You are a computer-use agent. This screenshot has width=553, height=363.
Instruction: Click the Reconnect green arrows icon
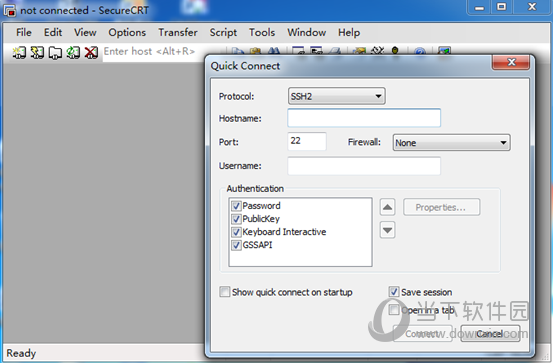tap(73, 52)
